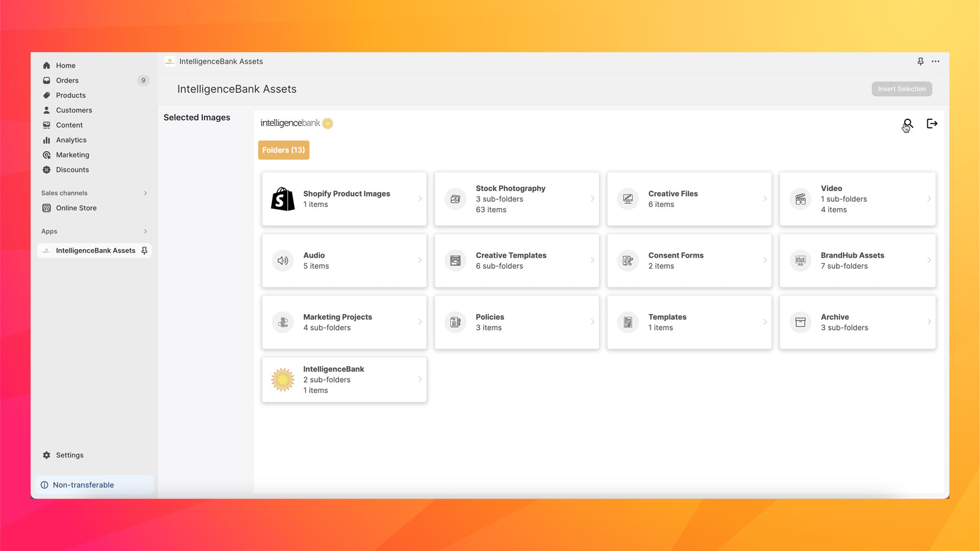Screen dimensions: 980x551
Task: Open the Settings link
Action: [70, 455]
